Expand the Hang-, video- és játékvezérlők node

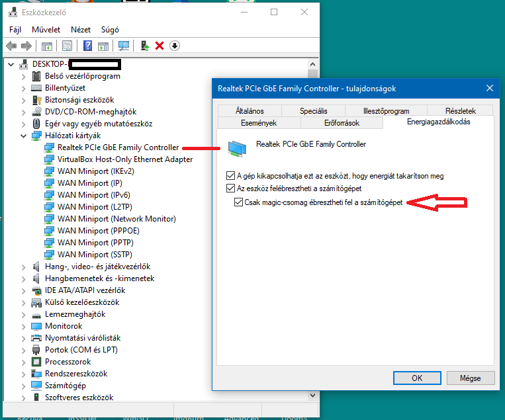click(23, 267)
